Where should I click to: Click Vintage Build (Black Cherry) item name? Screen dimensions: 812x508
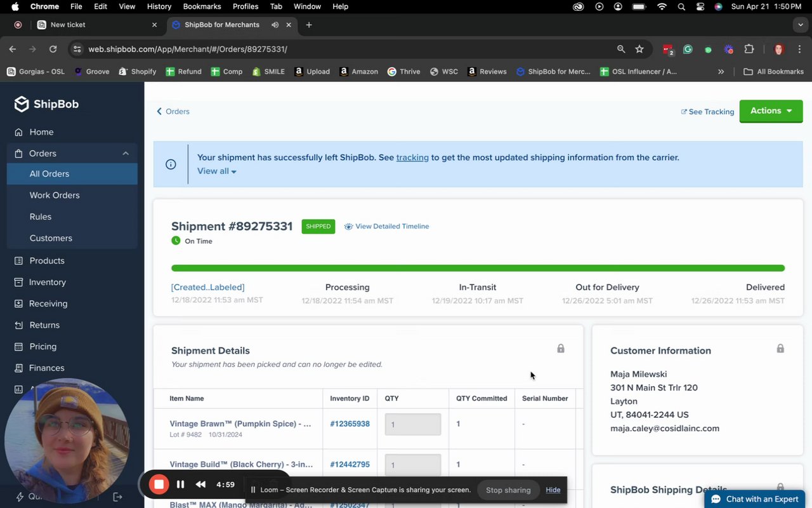(x=241, y=464)
